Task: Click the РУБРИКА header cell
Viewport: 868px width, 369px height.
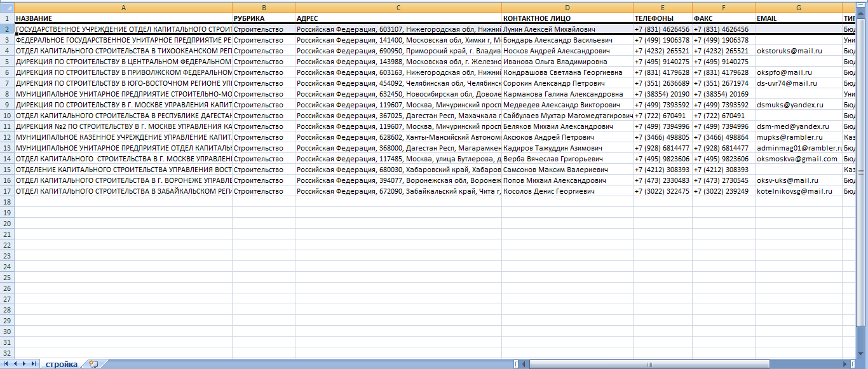Action: click(x=264, y=18)
